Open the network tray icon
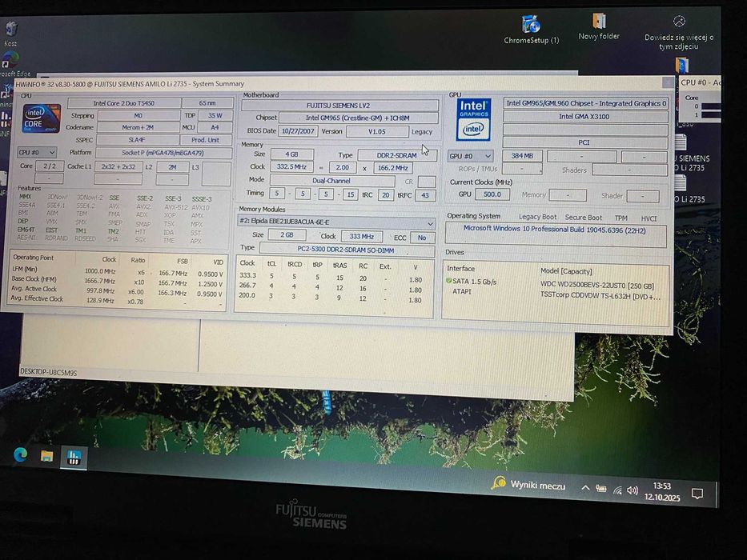 click(x=617, y=490)
